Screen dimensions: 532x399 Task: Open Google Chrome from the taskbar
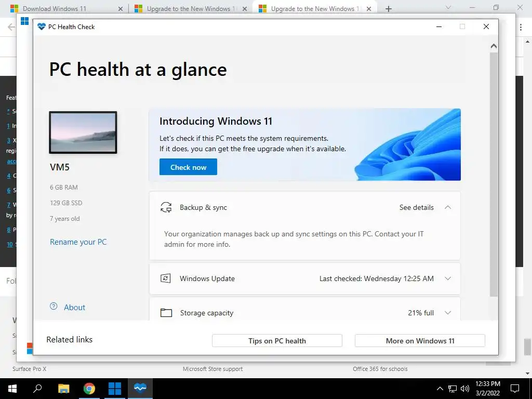[89, 389]
